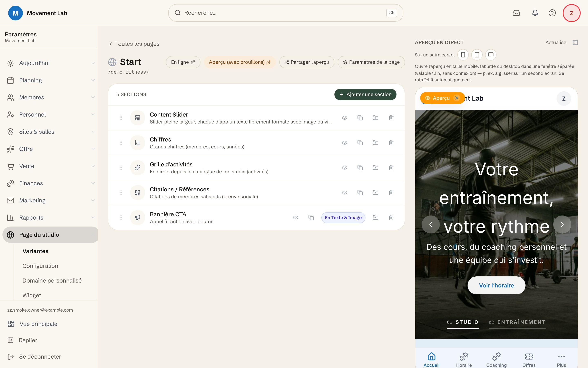
Task: Toggle visibility of Chiffres section
Action: click(x=345, y=143)
